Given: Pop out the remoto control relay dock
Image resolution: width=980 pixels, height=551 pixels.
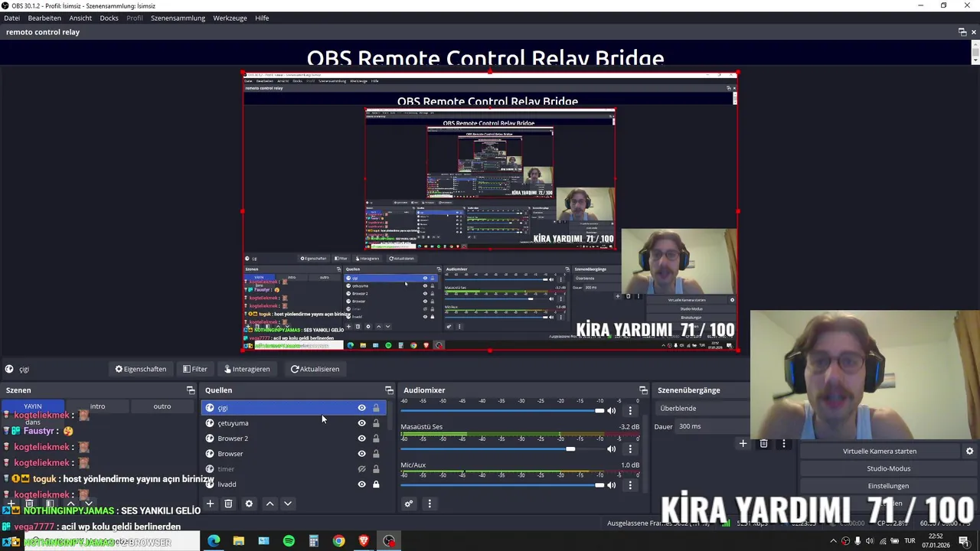Looking at the screenshot, I should (962, 32).
